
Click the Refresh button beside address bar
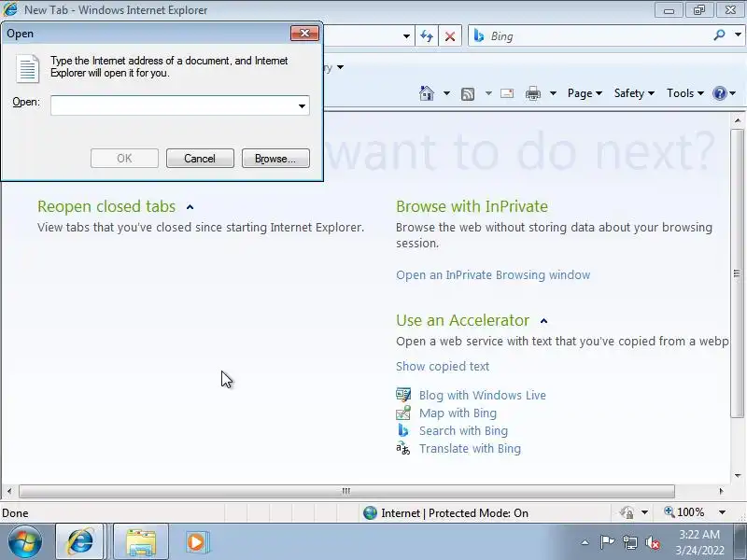coord(427,36)
